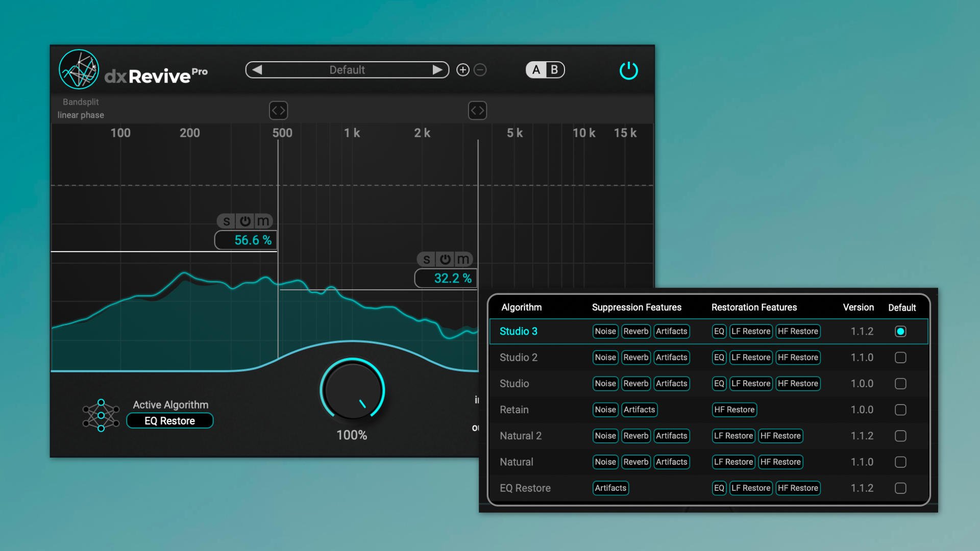The height and width of the screenshot is (551, 980).
Task: Select the Natural 2 algorithm row
Action: (x=521, y=436)
